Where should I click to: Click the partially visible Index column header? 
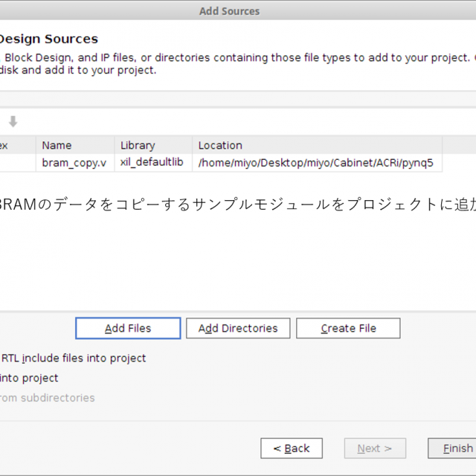[15, 145]
